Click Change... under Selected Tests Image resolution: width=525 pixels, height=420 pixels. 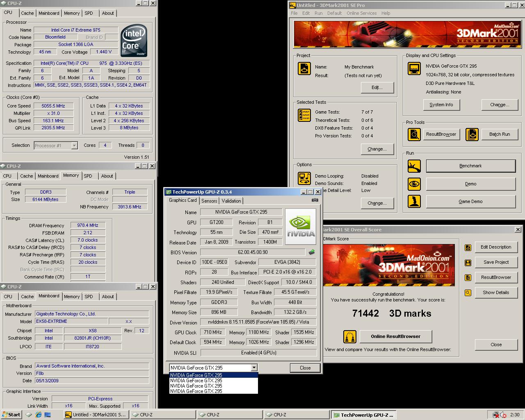(x=377, y=149)
